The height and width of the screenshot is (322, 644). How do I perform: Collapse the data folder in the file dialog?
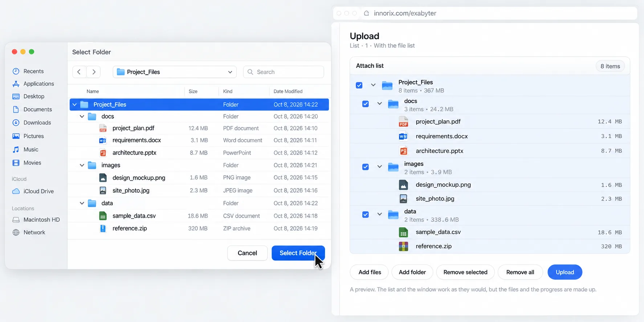tap(82, 203)
